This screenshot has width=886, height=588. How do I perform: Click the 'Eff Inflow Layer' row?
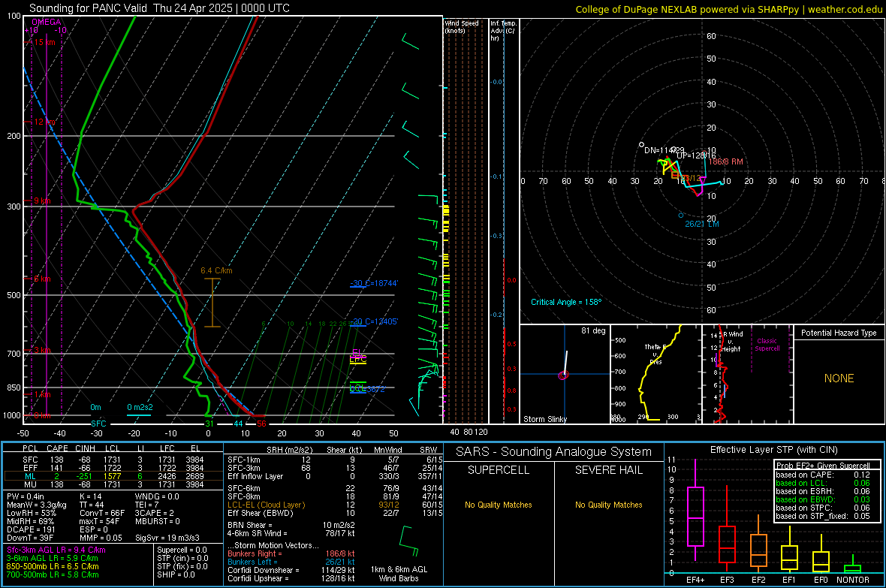point(335,476)
